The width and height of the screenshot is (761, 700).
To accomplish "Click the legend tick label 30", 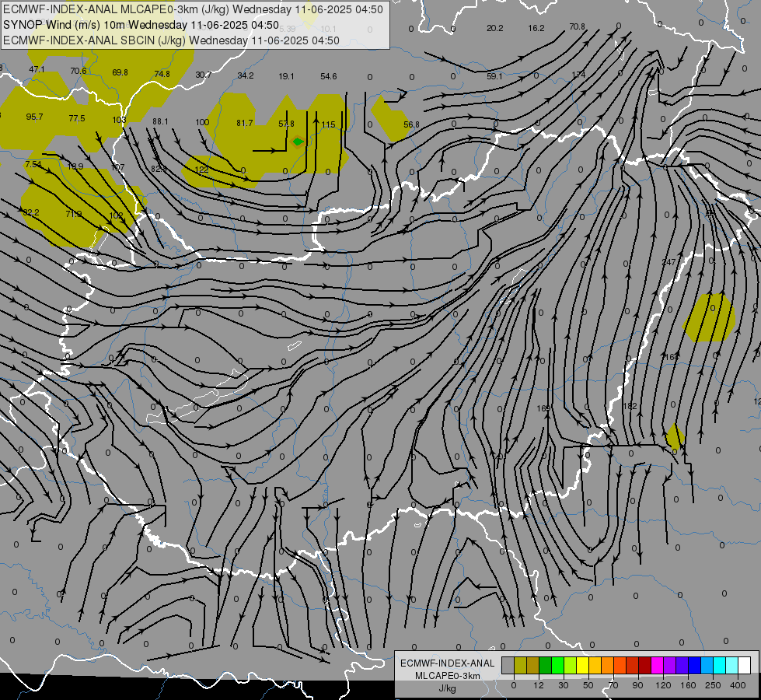I will (563, 685).
